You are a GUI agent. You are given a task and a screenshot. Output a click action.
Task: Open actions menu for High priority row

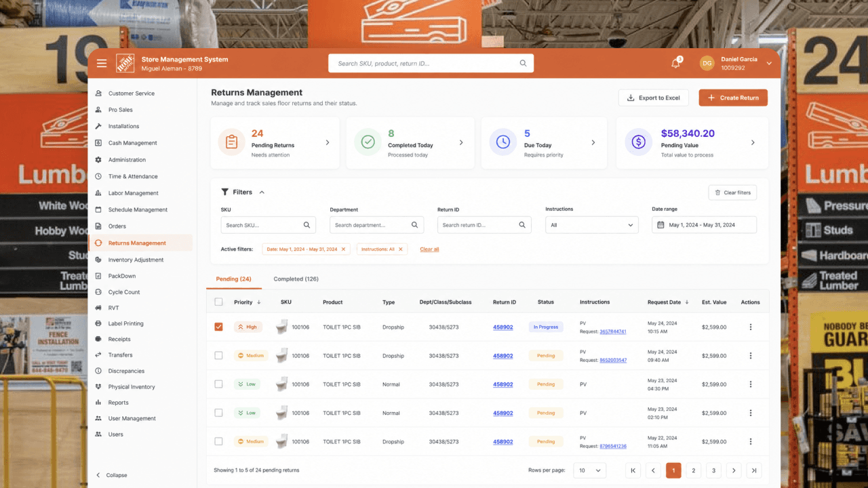tap(750, 327)
